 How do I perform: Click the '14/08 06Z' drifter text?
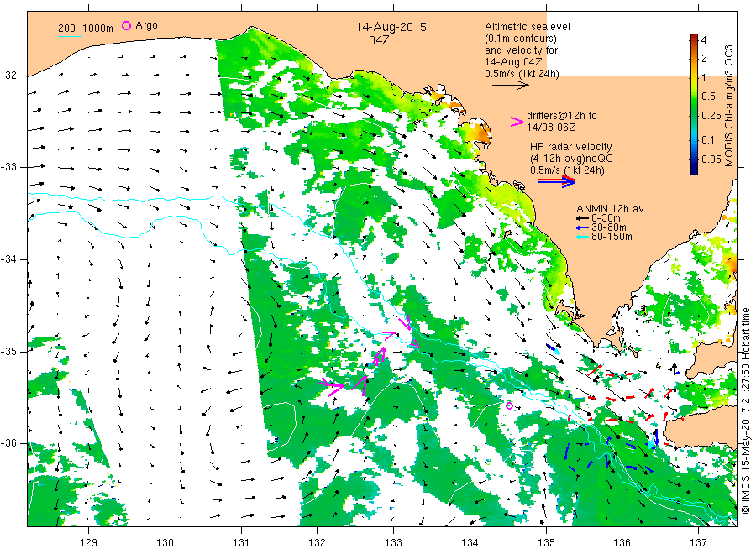[550, 128]
